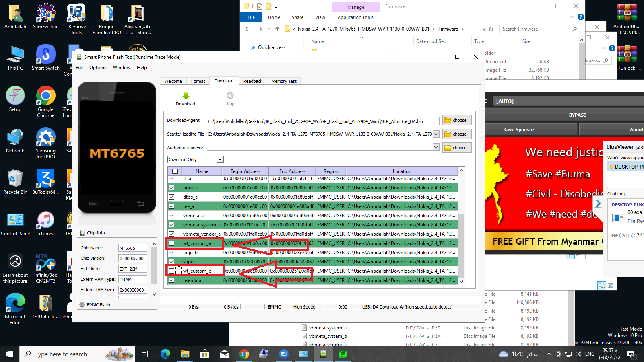Open the This PC desktop icon
This screenshot has width=644, height=362.
point(15,58)
